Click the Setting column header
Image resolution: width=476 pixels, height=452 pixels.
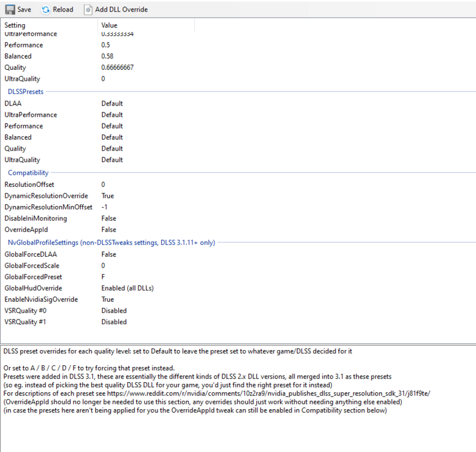[x=14, y=25]
